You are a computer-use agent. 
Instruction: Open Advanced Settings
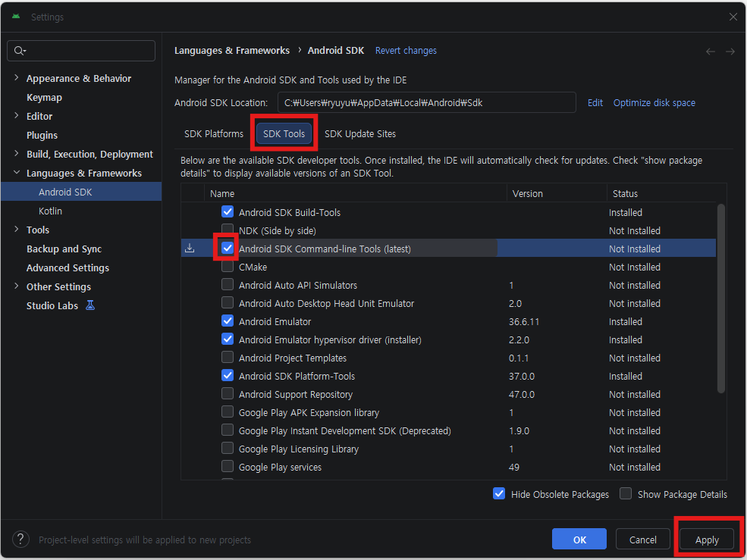[67, 267]
